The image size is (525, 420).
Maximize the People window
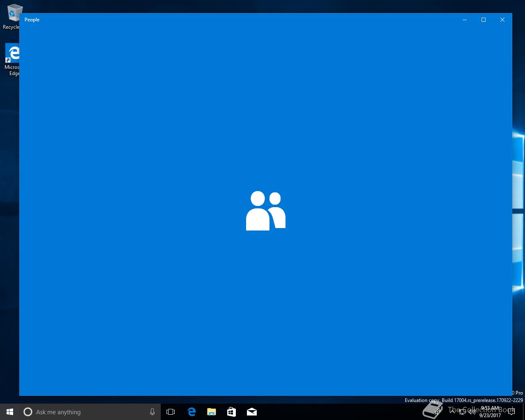[x=484, y=20]
